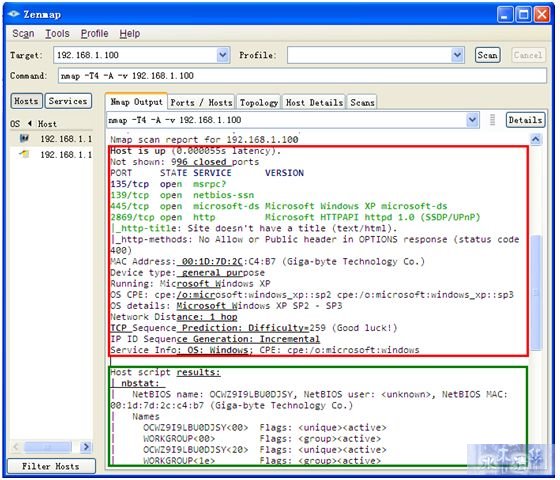
Task: Open the Host Details tab
Action: tap(314, 103)
